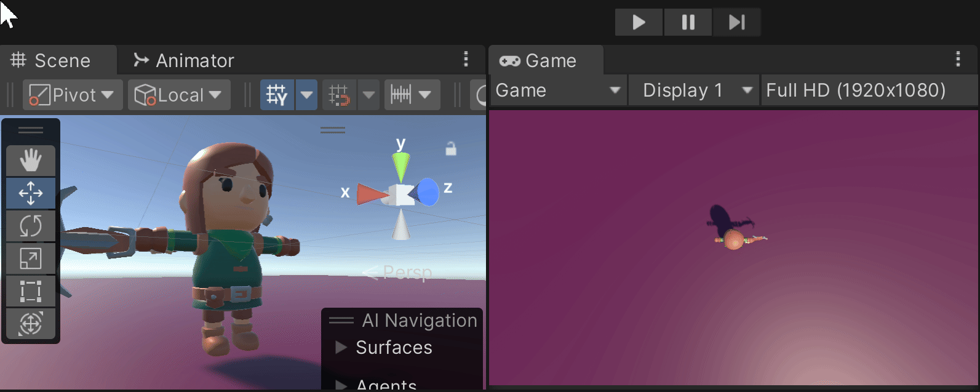Select the Move tool
Image resolution: width=980 pixels, height=392 pixels.
(31, 193)
